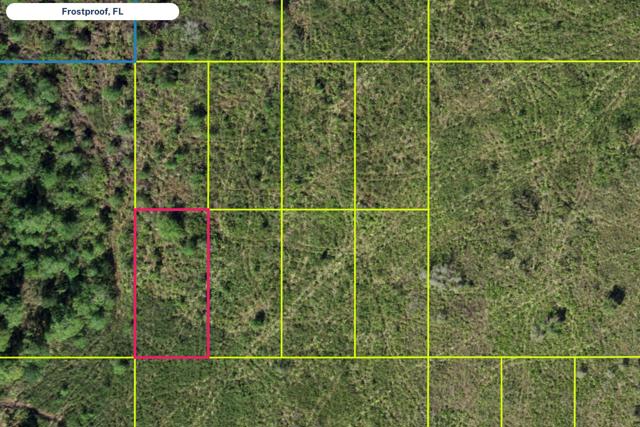Select the bottom-right corner parcel
Screen dimensions: 640x427
(608, 391)
